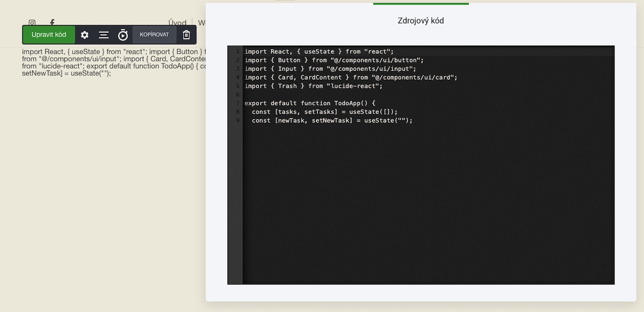Open block settings gear icon

pyautogui.click(x=85, y=35)
